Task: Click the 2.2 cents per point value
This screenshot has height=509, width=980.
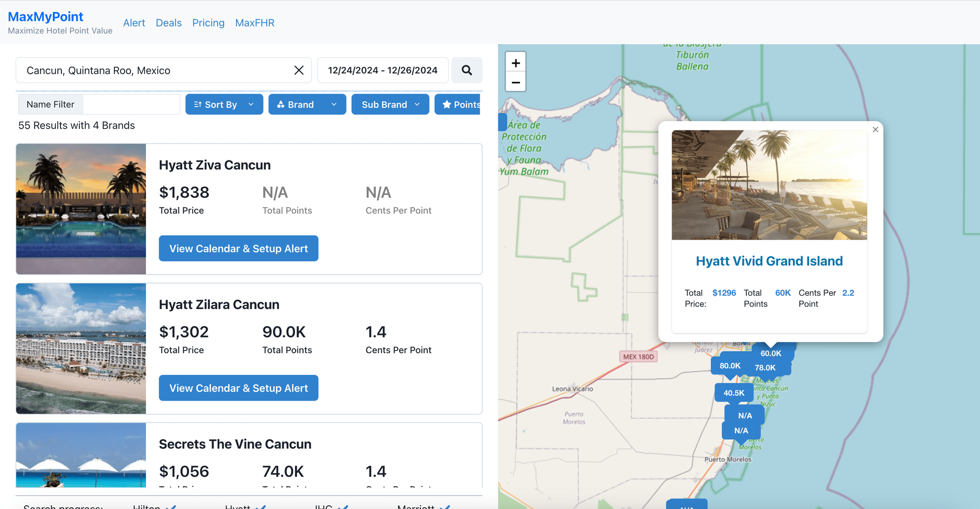Action: click(x=848, y=293)
